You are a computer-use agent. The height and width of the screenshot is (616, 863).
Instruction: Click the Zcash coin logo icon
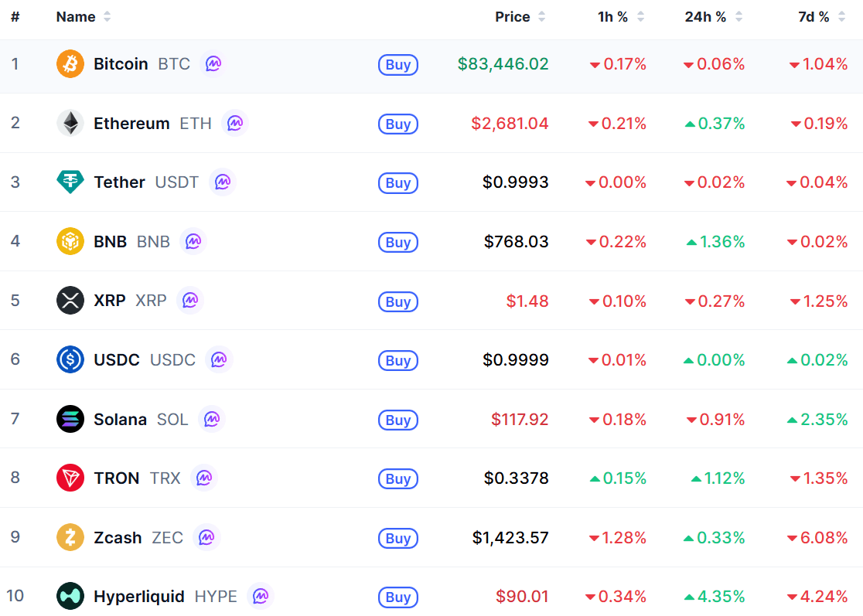70,537
